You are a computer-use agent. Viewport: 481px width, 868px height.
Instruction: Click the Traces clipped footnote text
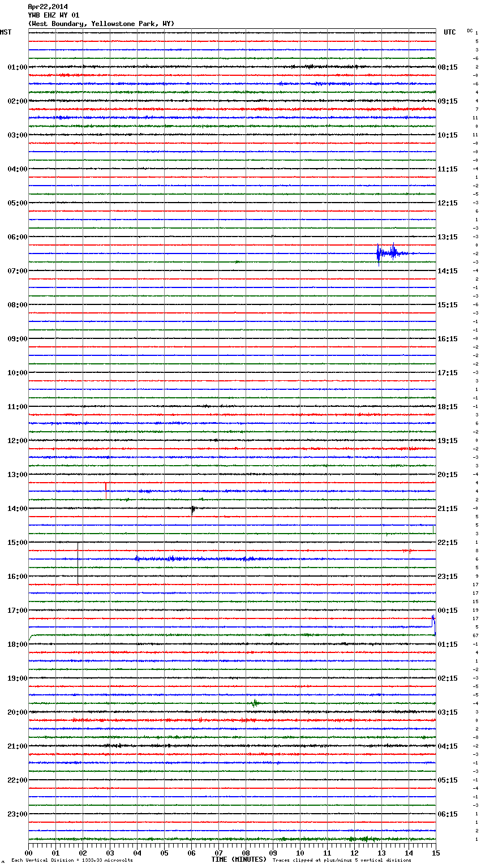(x=342, y=861)
